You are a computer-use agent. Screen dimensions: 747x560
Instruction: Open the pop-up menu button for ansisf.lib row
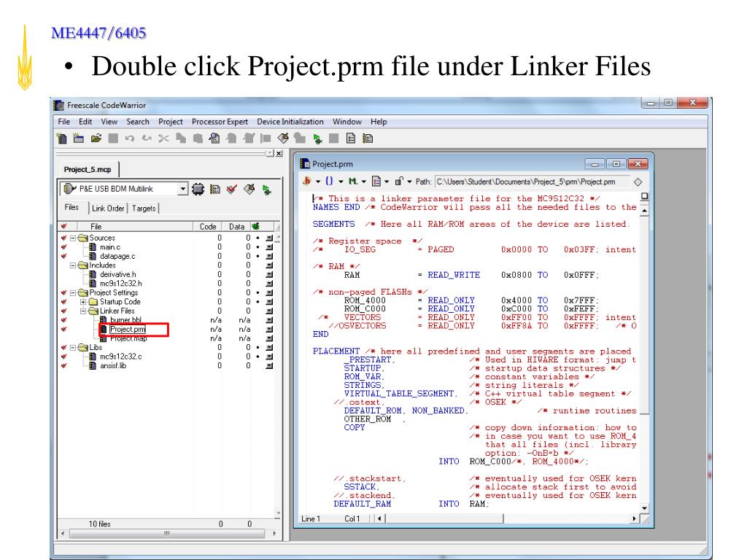(269, 366)
